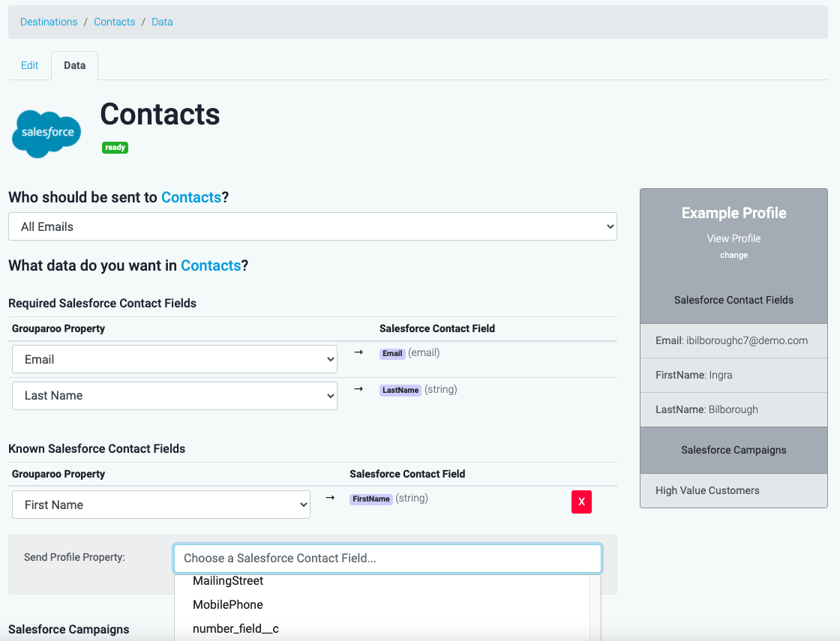
Task: Click the Send Profile Property label
Action: coord(74,557)
